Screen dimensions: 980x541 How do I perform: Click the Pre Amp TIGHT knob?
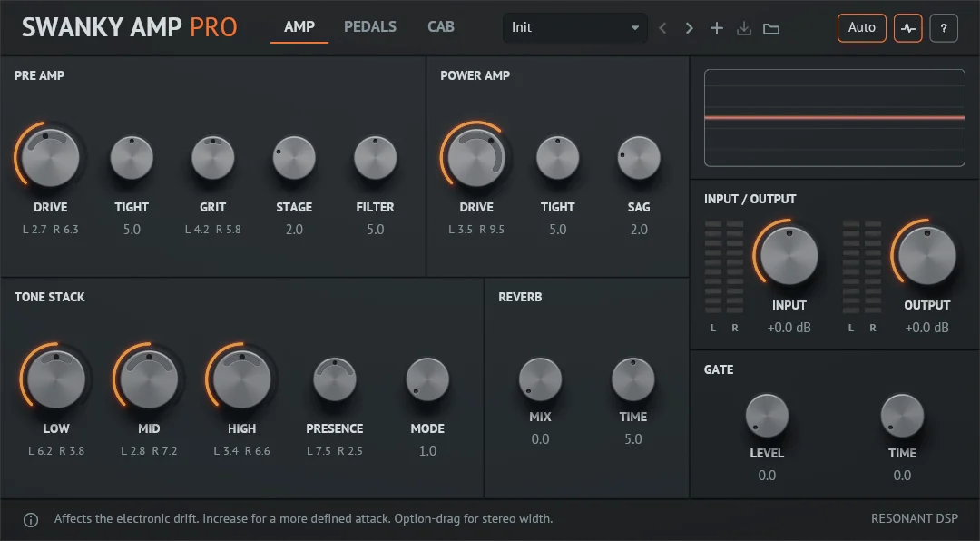point(132,158)
